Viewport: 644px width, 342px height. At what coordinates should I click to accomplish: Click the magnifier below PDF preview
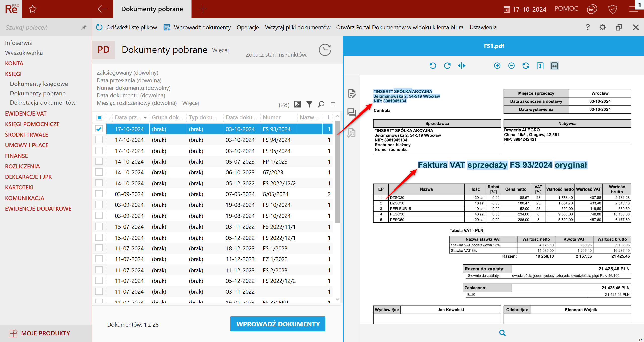point(502,333)
